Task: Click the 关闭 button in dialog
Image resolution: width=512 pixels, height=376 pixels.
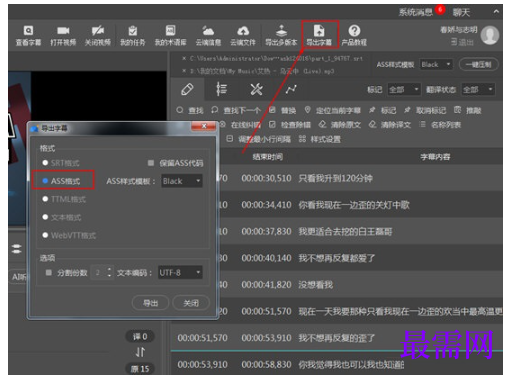Action: pos(191,303)
